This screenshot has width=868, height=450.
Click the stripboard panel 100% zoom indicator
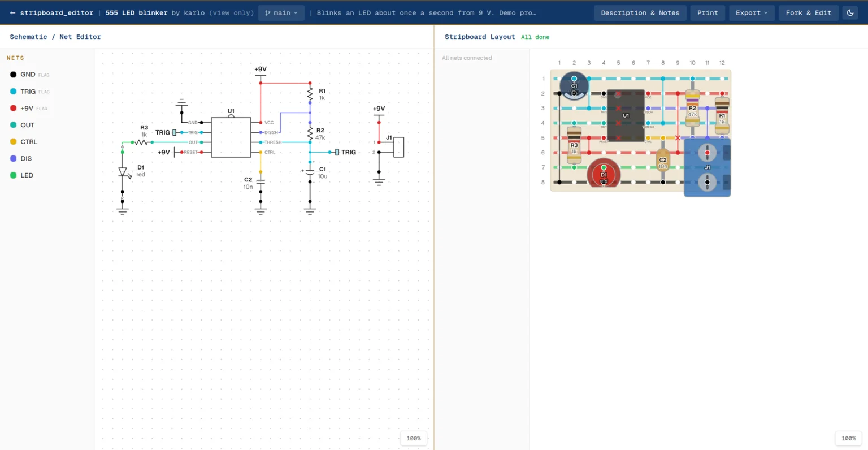click(848, 438)
